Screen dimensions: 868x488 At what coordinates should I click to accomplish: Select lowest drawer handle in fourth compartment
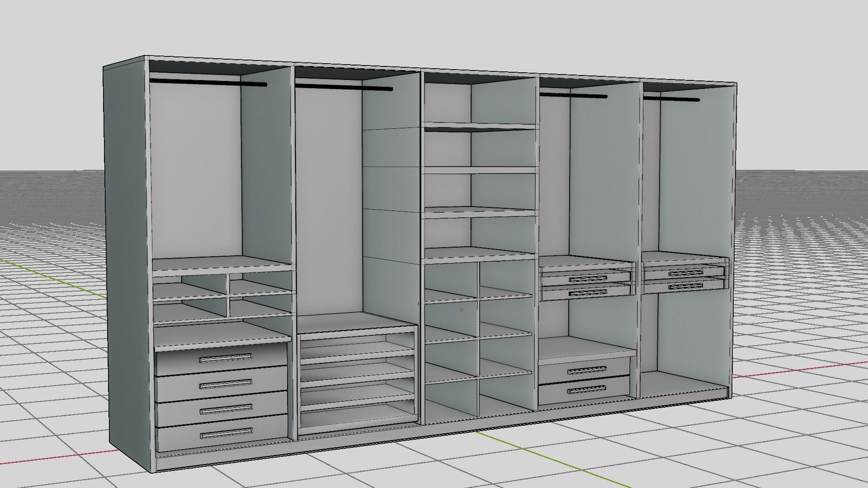click(x=587, y=389)
